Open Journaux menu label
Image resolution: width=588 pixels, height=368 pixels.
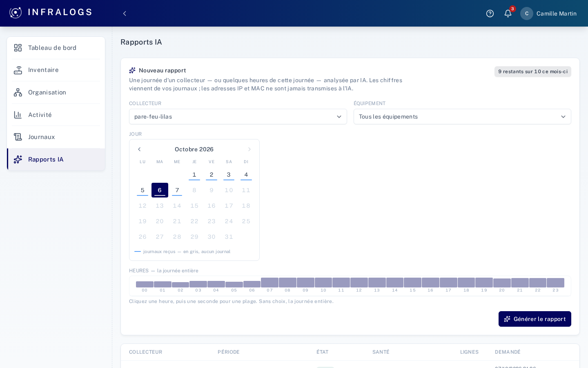pos(41,137)
